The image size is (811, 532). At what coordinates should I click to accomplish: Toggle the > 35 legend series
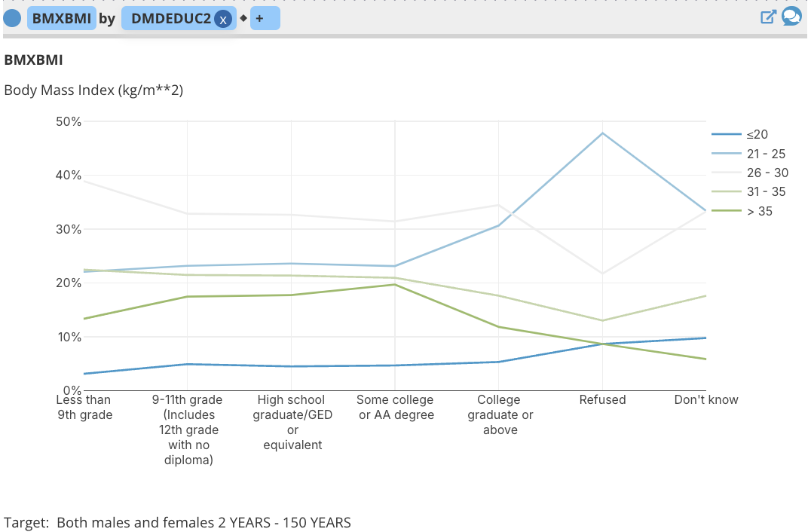pyautogui.click(x=742, y=211)
